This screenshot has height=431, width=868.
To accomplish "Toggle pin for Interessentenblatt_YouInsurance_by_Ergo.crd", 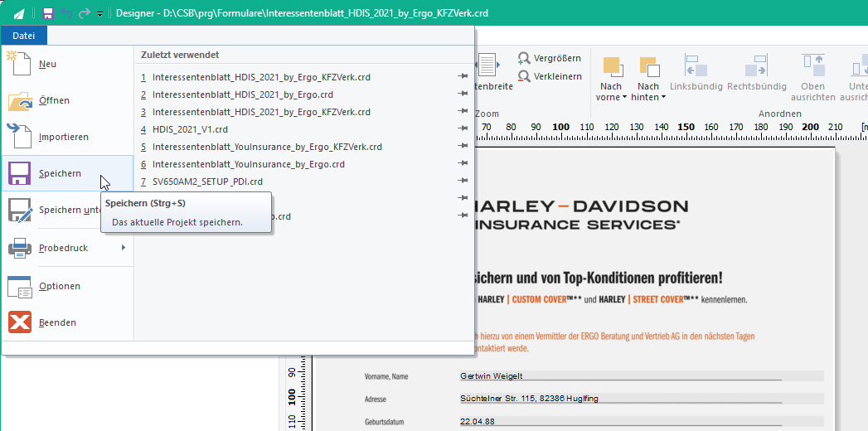I will [x=463, y=164].
